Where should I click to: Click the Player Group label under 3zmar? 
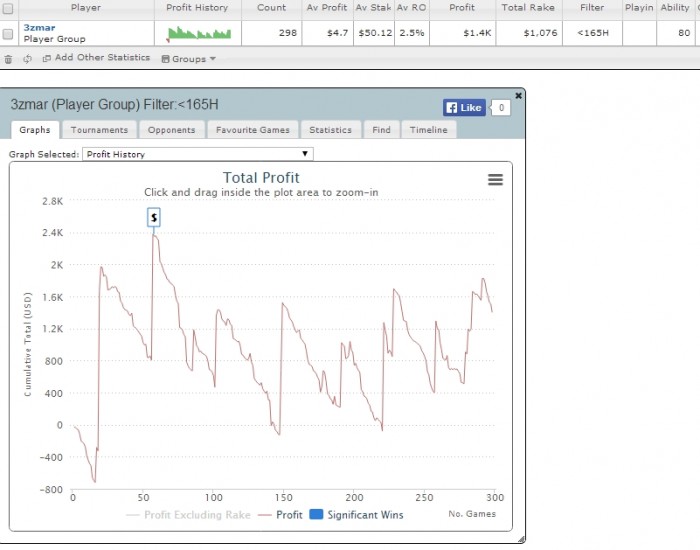(54, 39)
